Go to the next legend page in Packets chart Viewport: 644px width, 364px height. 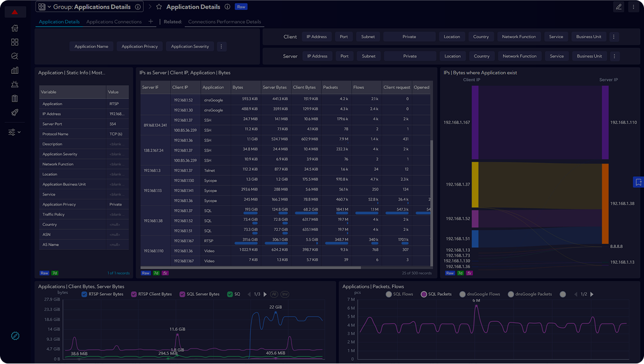click(592, 294)
